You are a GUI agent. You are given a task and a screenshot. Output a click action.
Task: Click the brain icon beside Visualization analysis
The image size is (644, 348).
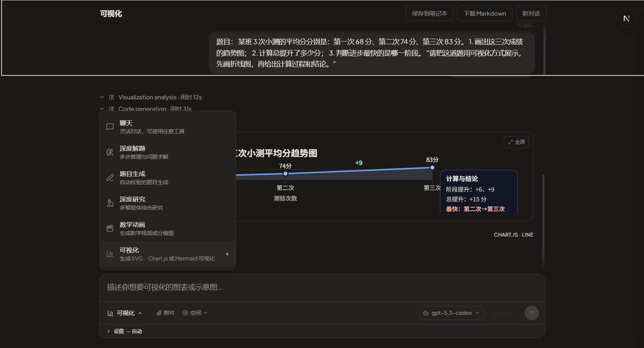click(x=112, y=97)
